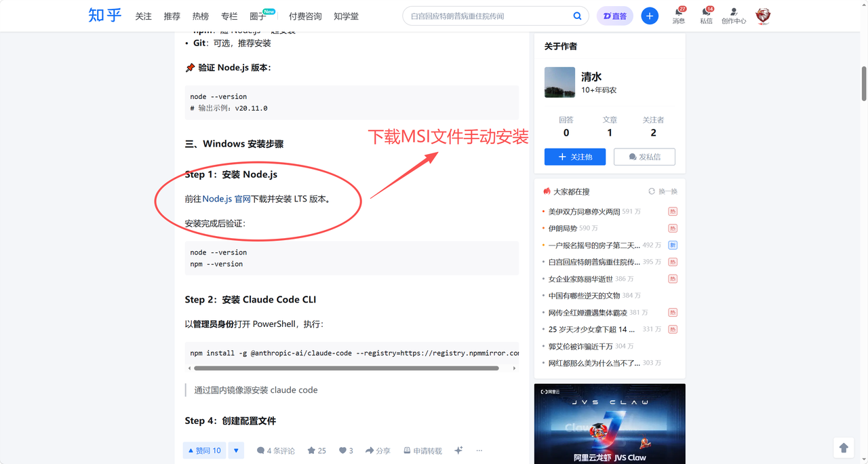Open trending 中国有哪些逆天的文物
Screen dimensions: 868x464
584,296
